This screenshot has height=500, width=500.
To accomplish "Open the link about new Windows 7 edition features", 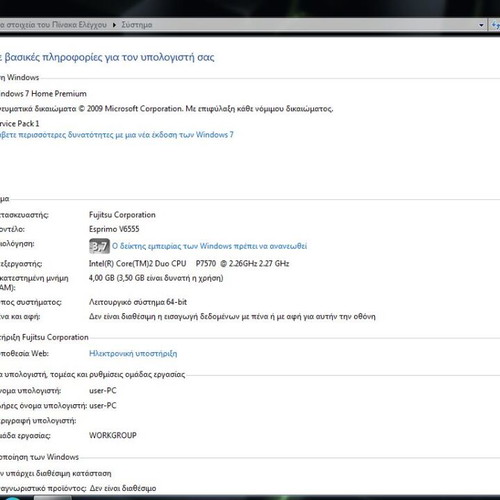I will (x=116, y=135).
